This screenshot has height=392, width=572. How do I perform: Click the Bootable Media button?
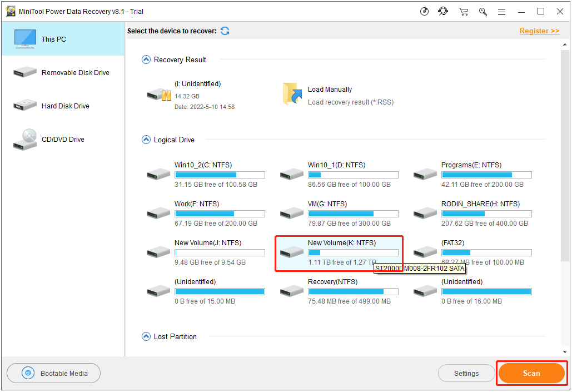click(x=53, y=373)
